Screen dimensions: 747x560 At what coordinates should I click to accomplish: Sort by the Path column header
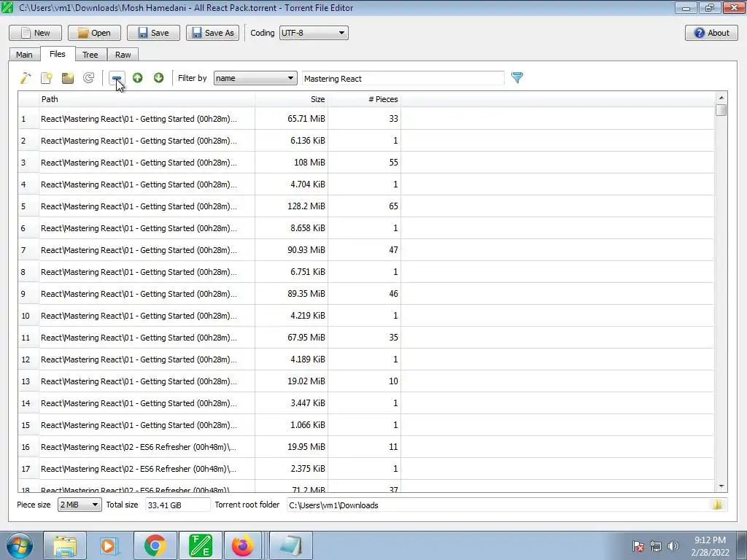(x=147, y=99)
